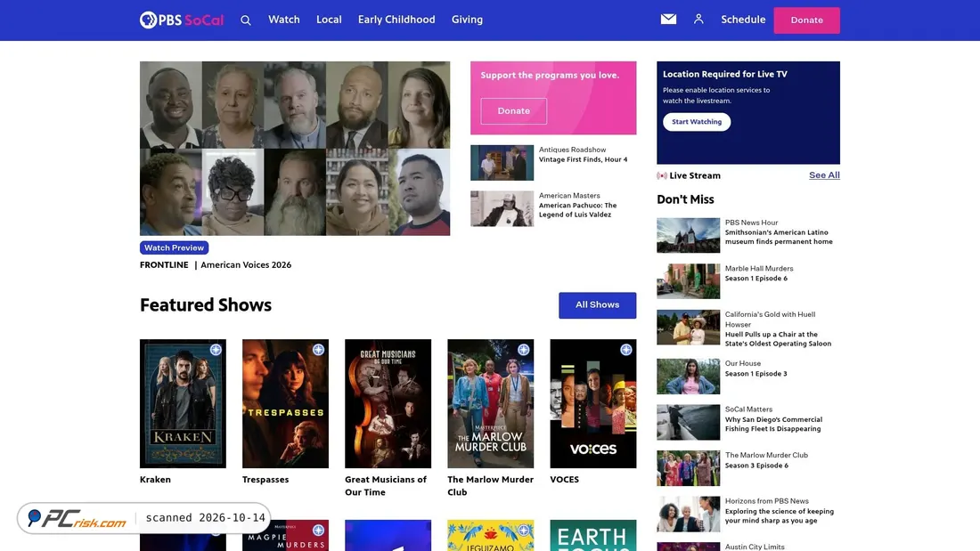Add VOCES to My List
Viewport: 980px width, 551px height.
(x=625, y=350)
